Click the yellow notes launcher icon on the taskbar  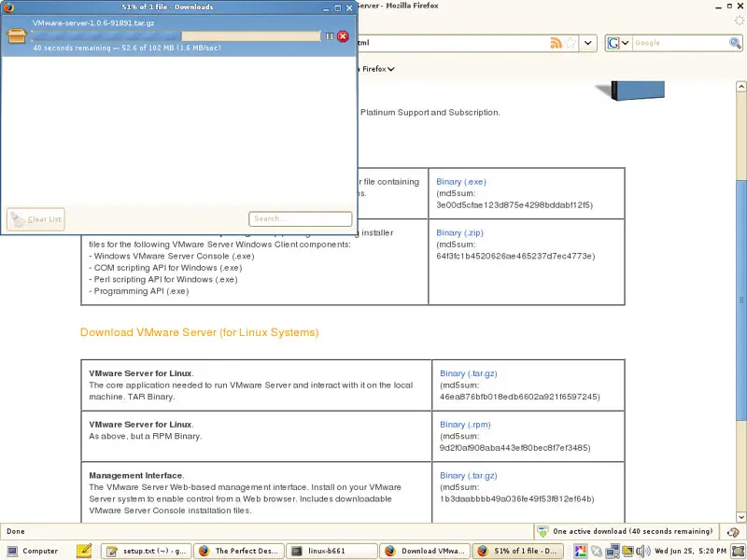[84, 551]
